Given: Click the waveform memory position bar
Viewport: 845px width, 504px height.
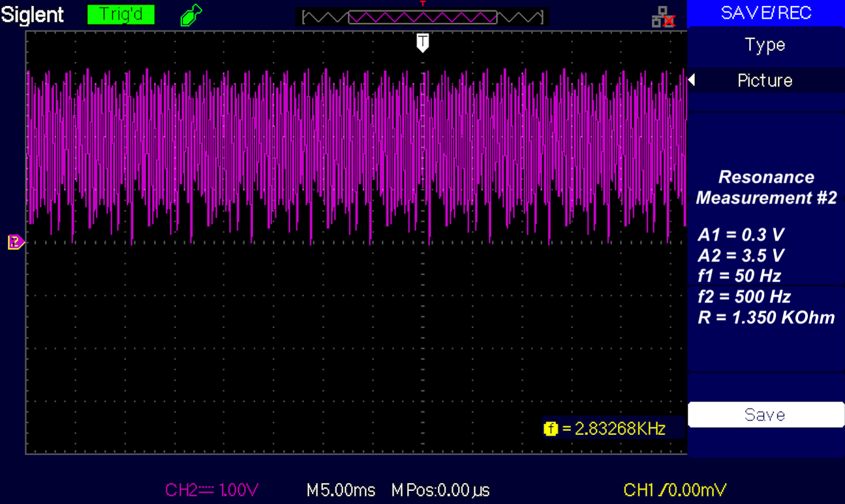Looking at the screenshot, I should [x=423, y=17].
